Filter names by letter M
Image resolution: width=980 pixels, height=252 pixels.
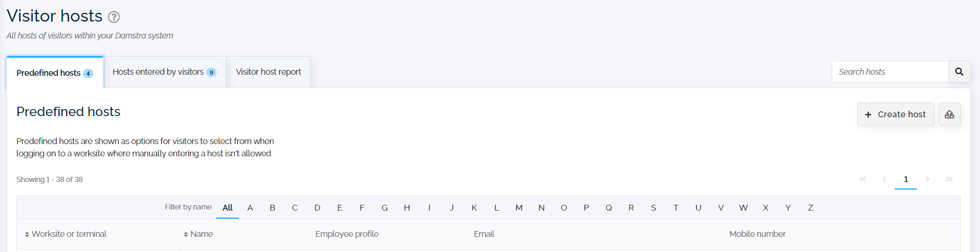[x=519, y=208]
